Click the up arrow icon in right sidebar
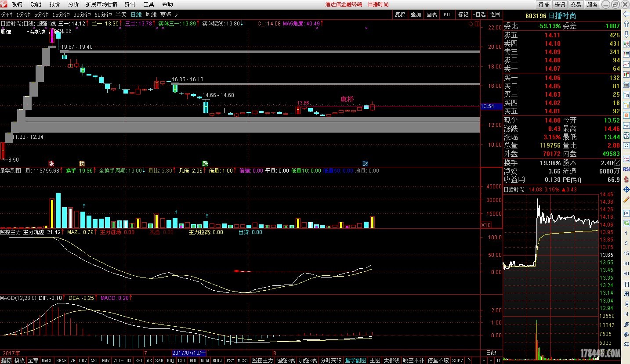The height and width of the screenshot is (364, 630). click(x=626, y=24)
